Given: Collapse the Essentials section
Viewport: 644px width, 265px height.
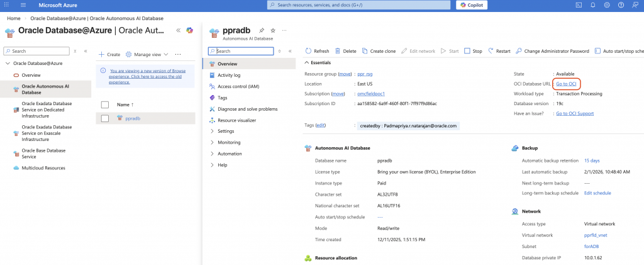Looking at the screenshot, I should pos(306,63).
